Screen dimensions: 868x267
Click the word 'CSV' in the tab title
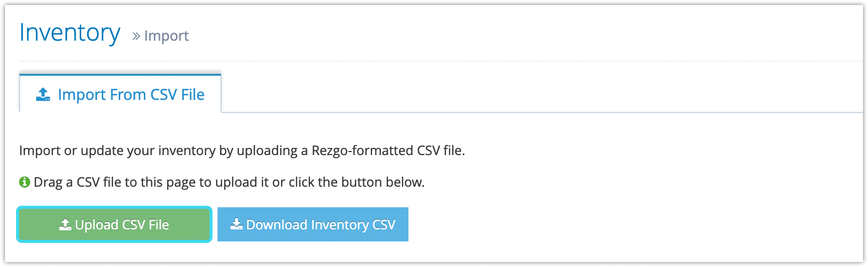[164, 94]
